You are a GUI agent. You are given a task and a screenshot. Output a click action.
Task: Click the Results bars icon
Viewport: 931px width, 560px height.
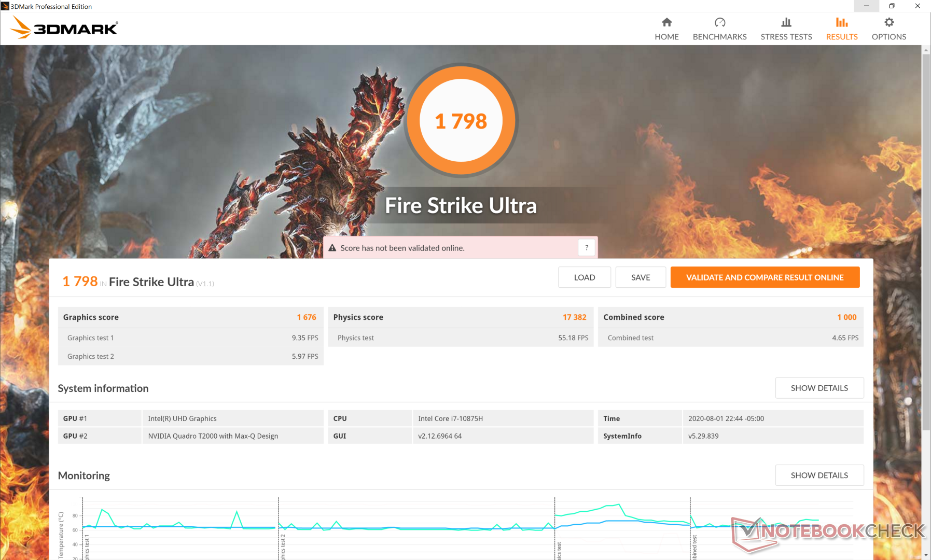(842, 22)
